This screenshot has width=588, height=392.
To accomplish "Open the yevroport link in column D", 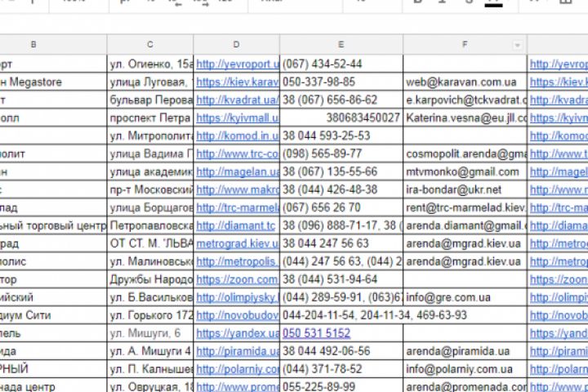I will (238, 65).
